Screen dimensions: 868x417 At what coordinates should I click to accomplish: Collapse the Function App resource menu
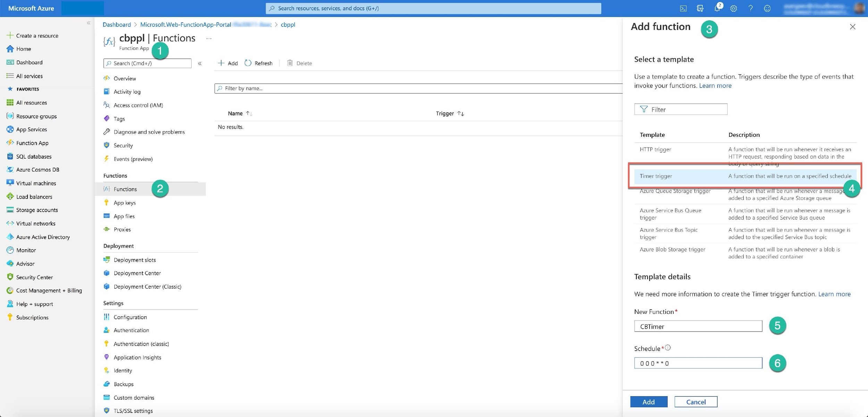(200, 63)
